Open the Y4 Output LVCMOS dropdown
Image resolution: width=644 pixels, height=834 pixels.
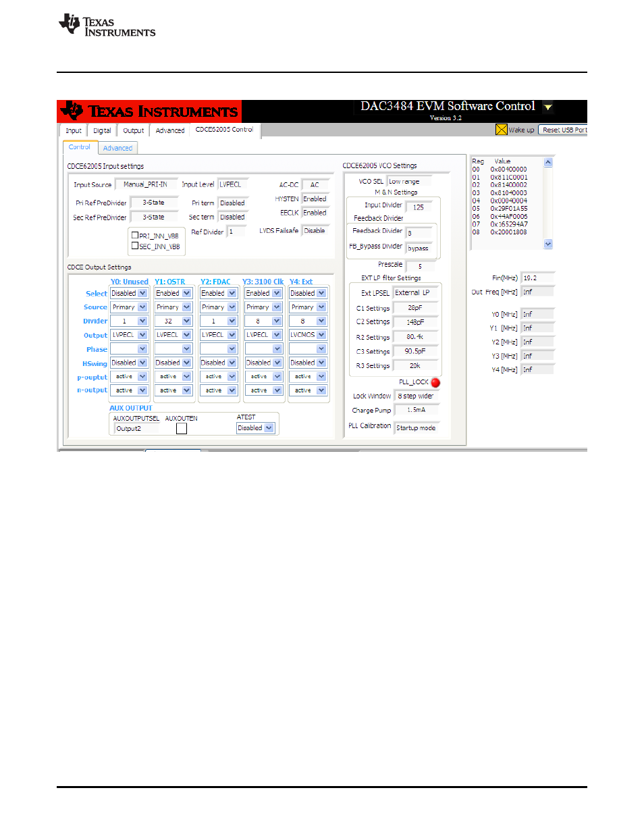tap(308, 335)
